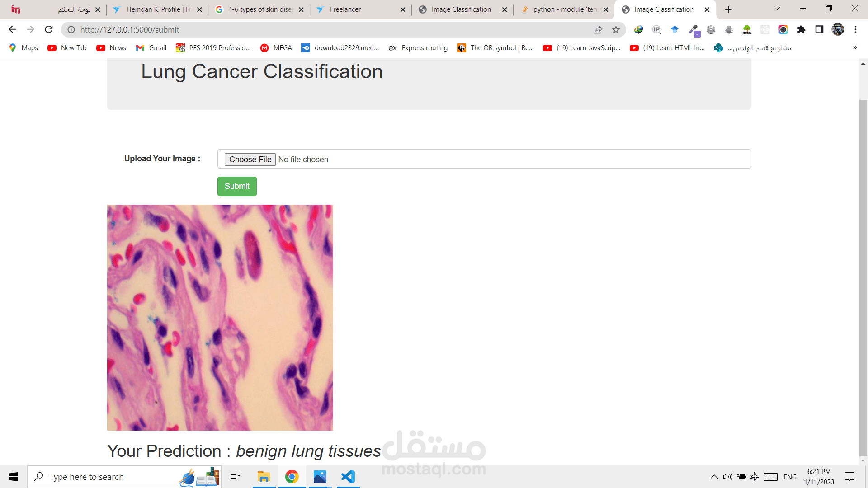Open Visual Studio Code from taskbar
Viewport: 868px width, 488px height.
coord(348,477)
